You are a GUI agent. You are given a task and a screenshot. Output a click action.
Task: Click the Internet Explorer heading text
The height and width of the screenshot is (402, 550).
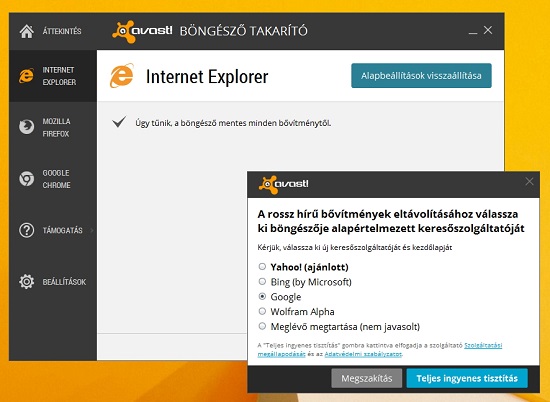point(207,76)
